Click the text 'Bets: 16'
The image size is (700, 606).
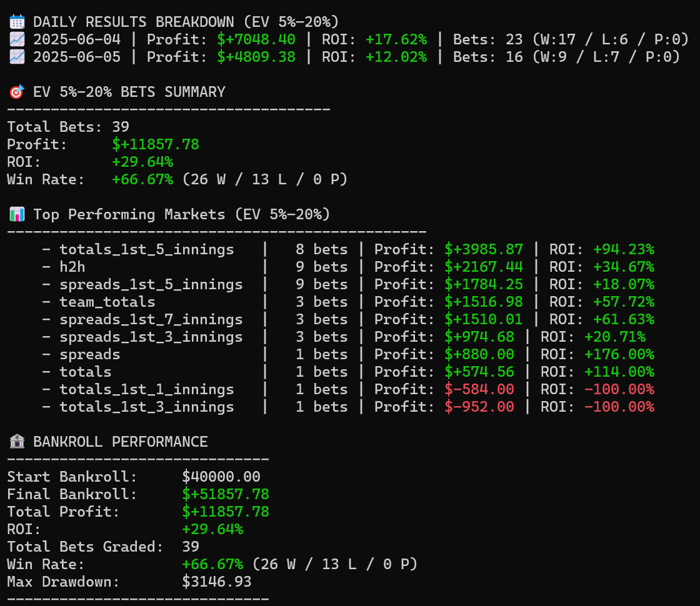[x=488, y=57]
